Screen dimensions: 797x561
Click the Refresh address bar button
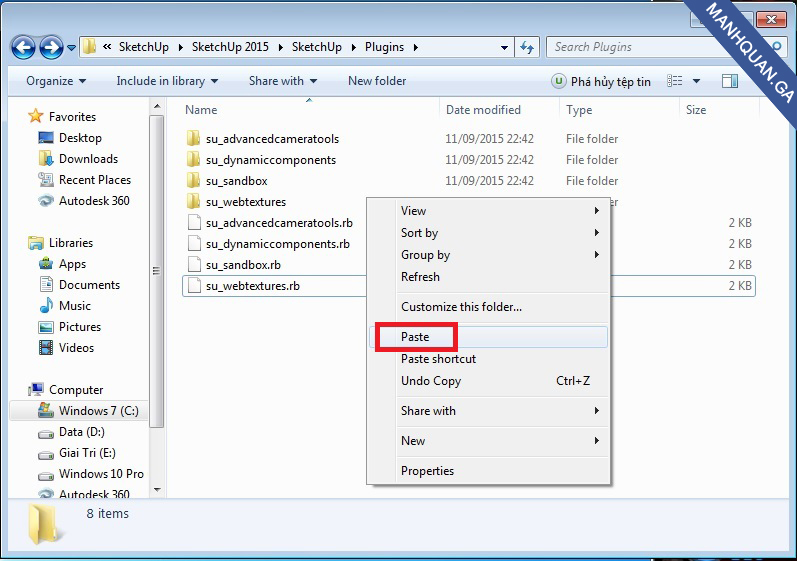(x=527, y=47)
